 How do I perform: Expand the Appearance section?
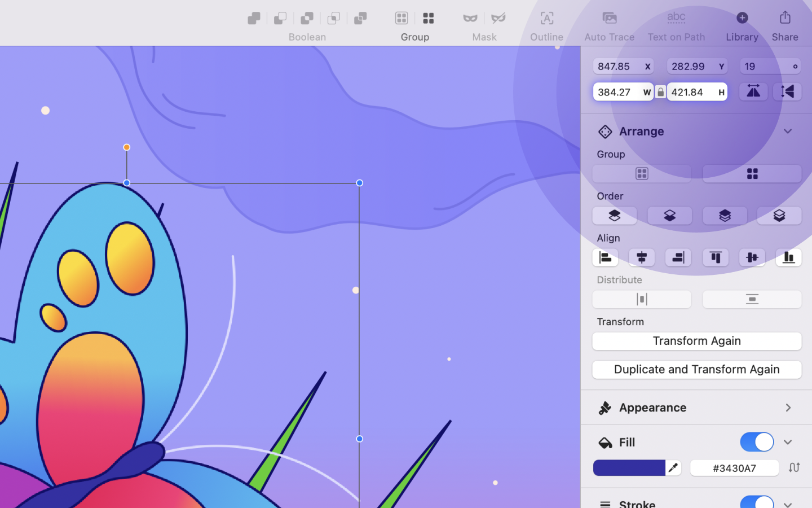(788, 408)
